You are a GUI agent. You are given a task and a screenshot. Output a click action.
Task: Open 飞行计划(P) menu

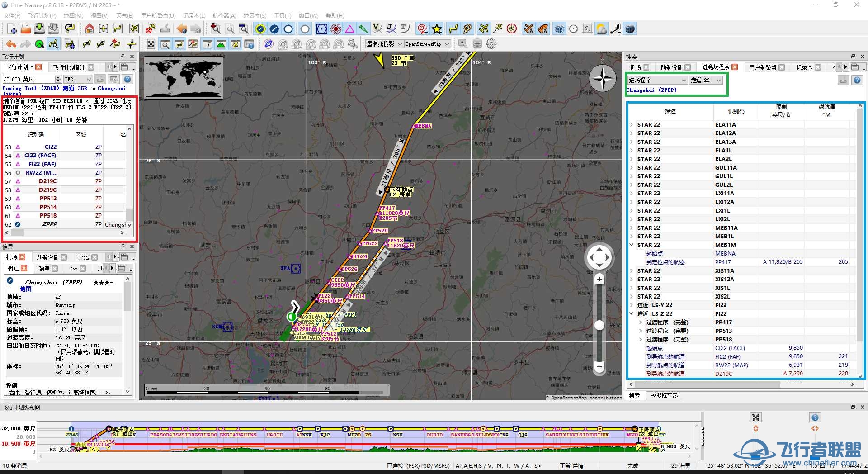coord(42,15)
